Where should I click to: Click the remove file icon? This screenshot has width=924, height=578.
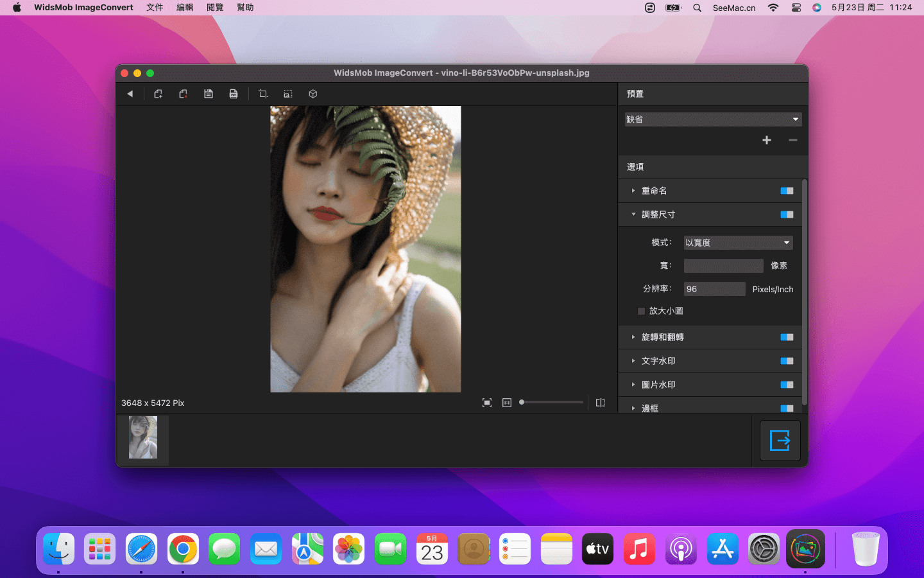pos(183,94)
